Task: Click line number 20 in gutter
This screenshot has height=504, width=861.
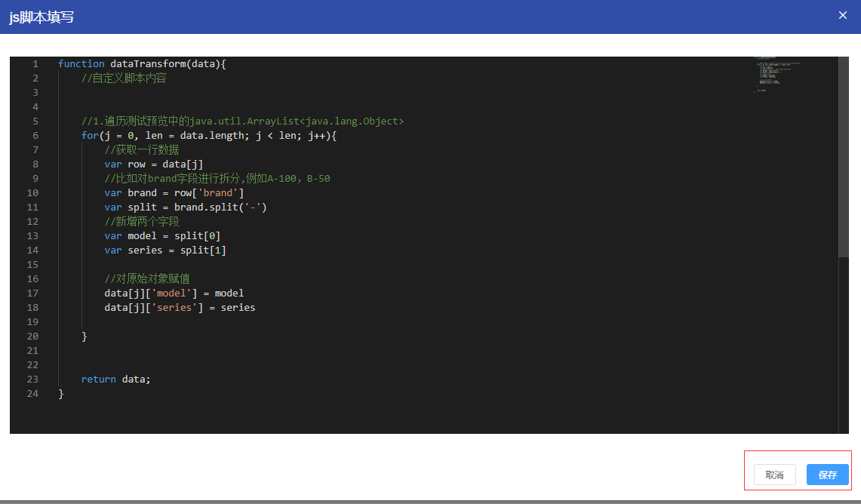Action: 32,337
